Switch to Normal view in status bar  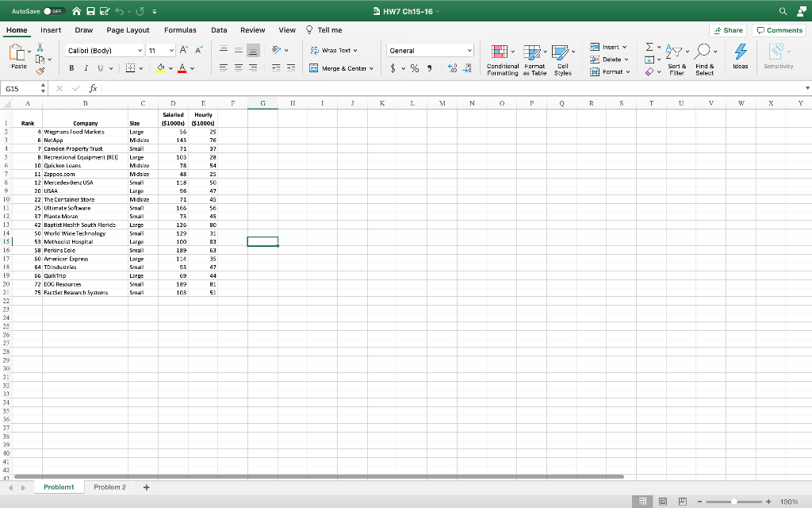coord(642,502)
